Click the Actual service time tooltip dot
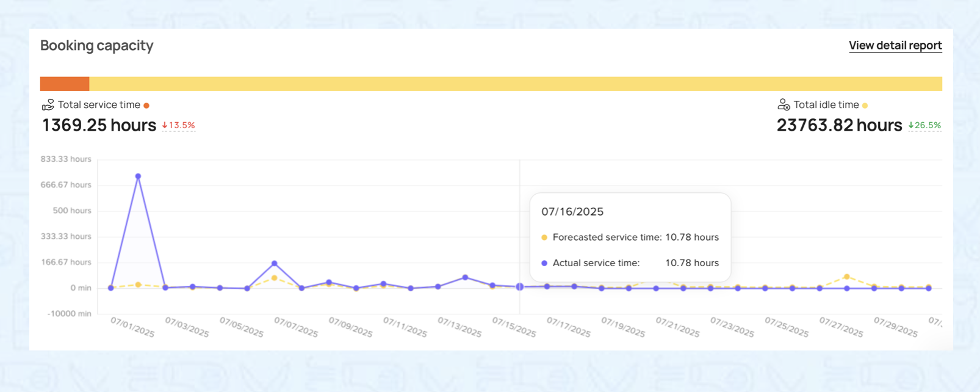The image size is (980, 392). point(544,263)
